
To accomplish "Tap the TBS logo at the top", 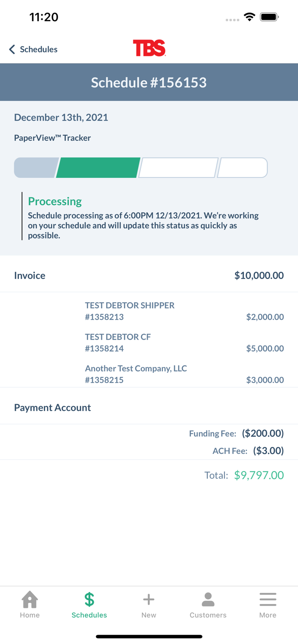I will point(149,49).
